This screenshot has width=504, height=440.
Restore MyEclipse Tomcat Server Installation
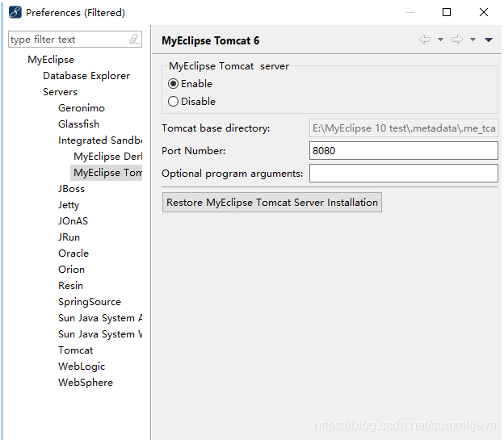[272, 203]
